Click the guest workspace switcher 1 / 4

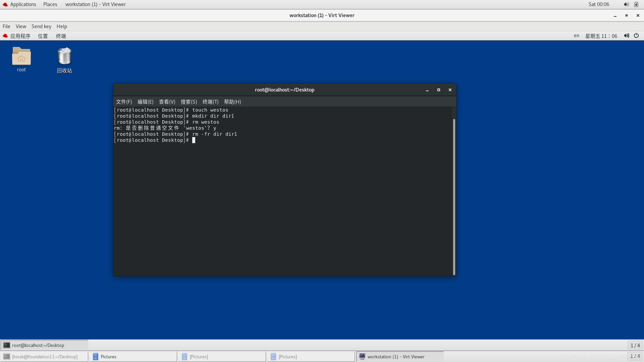tap(635, 345)
